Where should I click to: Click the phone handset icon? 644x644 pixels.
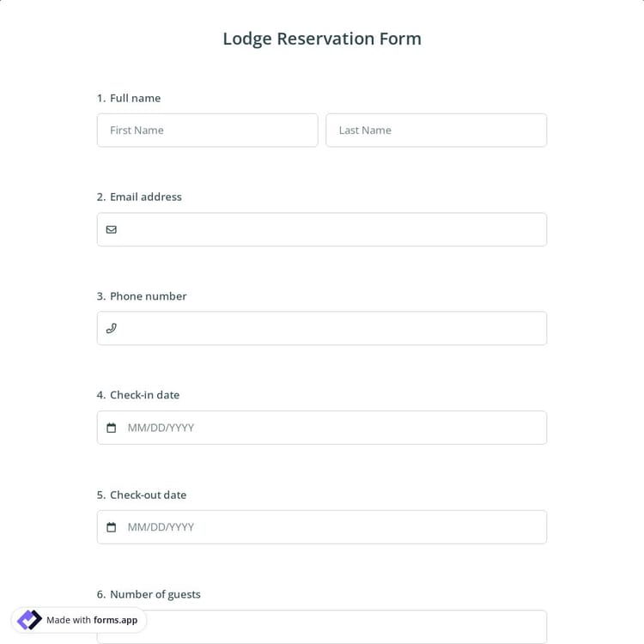(x=111, y=328)
